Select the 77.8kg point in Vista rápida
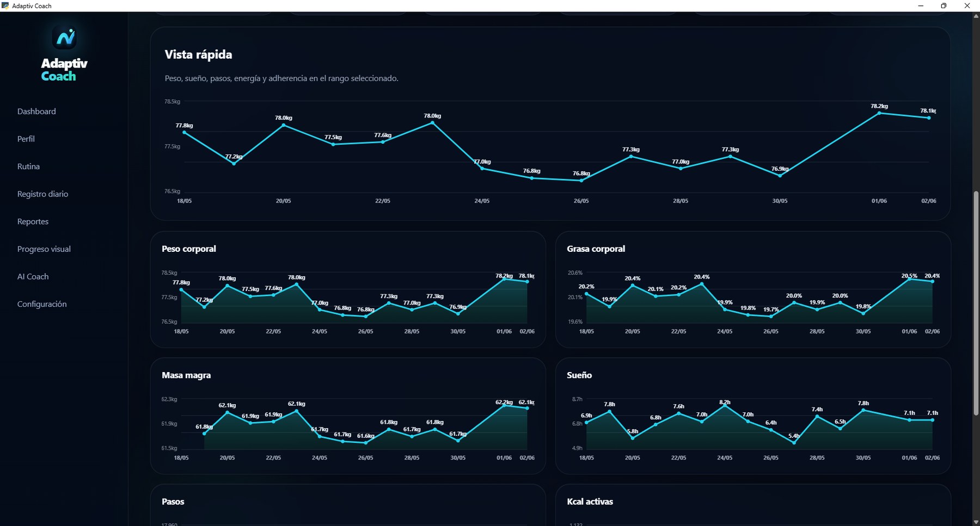 [x=185, y=132]
